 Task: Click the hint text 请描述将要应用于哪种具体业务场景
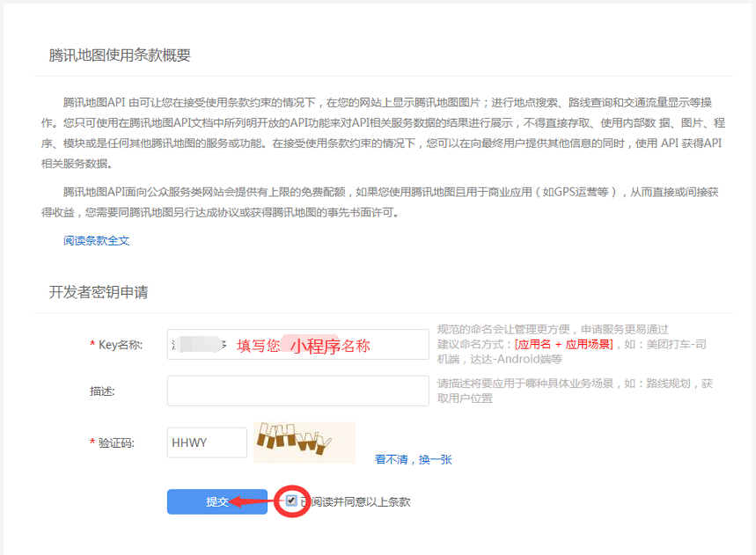(x=525, y=383)
